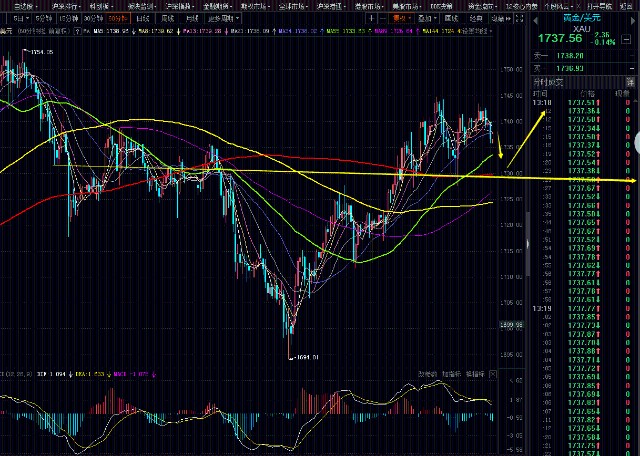The image size is (640, 456).
Task: Go to previous instrument with left arrow
Action: click(x=535, y=20)
